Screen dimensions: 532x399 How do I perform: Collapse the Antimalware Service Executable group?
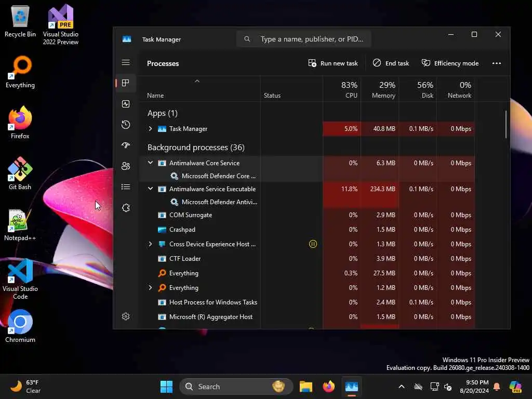[150, 189]
